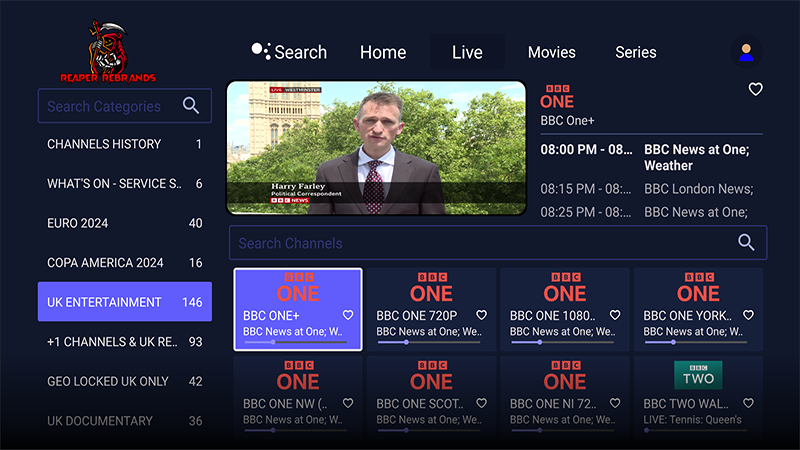Toggle favorite heart on BBC ONE SCOT tile
This screenshot has width=800, height=450.
(481, 404)
